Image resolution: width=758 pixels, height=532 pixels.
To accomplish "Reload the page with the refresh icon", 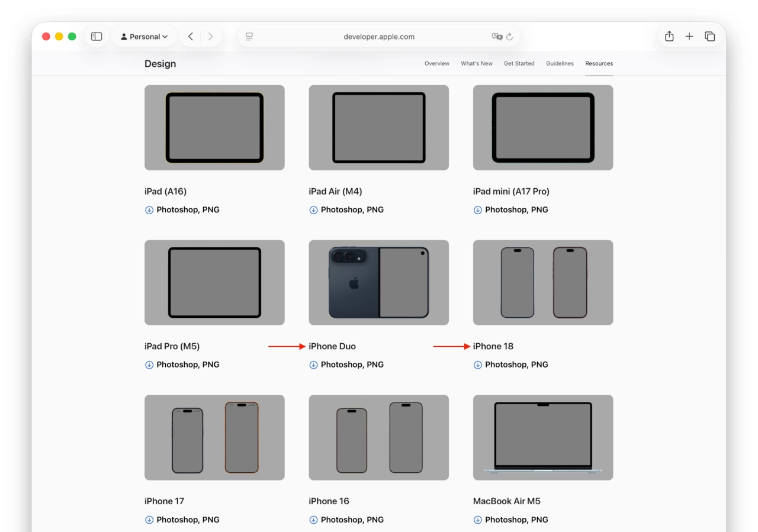I will 510,37.
